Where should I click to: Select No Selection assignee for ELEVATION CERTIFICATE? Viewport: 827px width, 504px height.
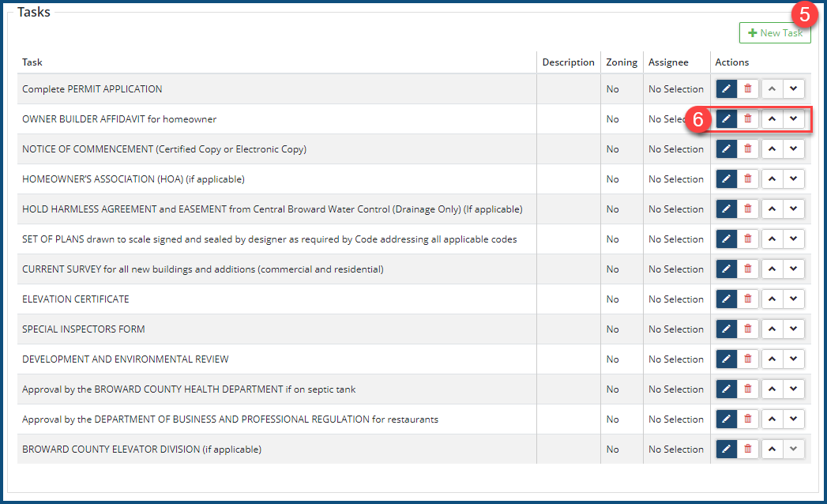click(x=676, y=299)
